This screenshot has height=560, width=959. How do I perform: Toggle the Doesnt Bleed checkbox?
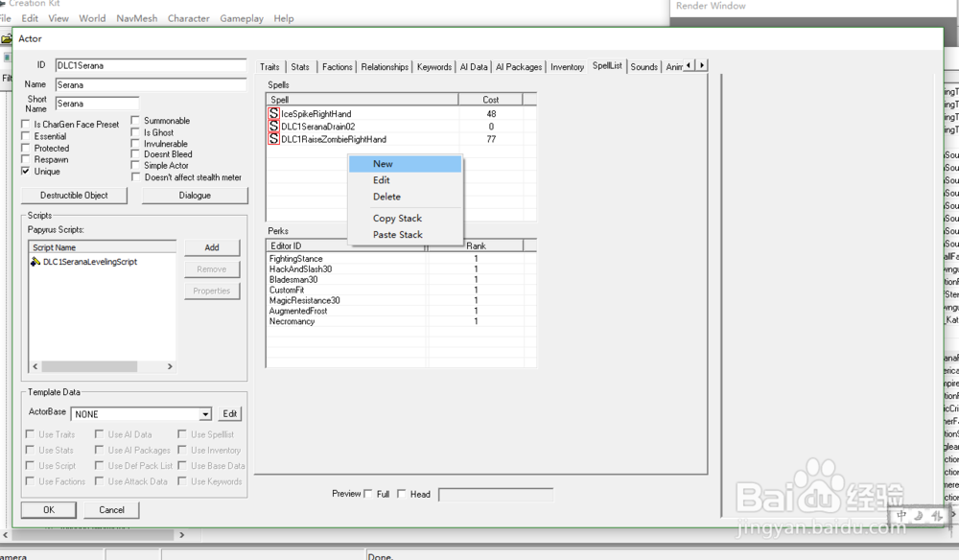(136, 154)
